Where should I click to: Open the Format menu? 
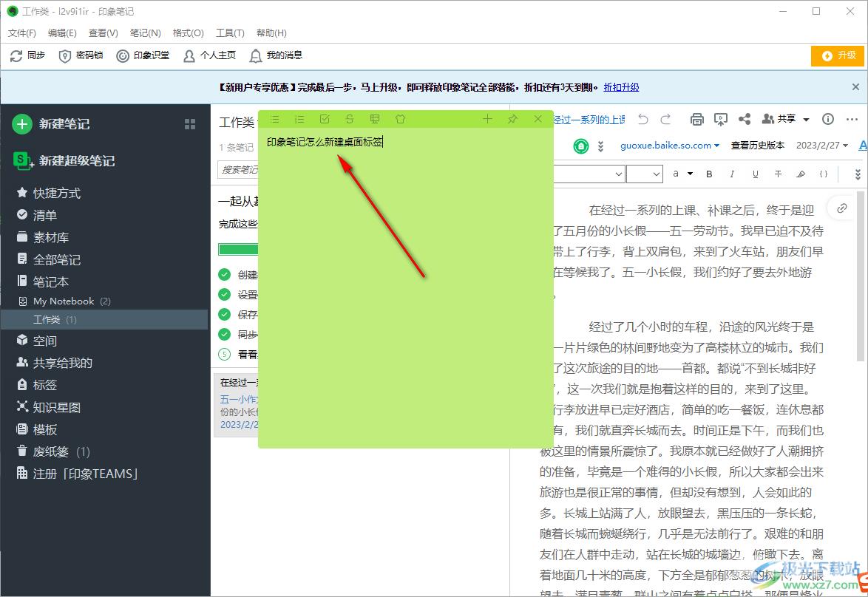click(189, 33)
